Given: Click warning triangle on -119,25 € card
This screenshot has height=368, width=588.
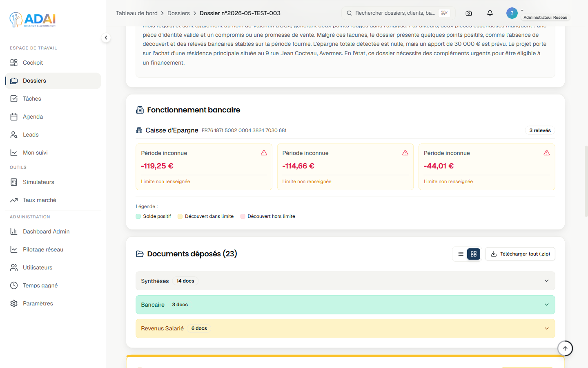Looking at the screenshot, I should pyautogui.click(x=264, y=153).
